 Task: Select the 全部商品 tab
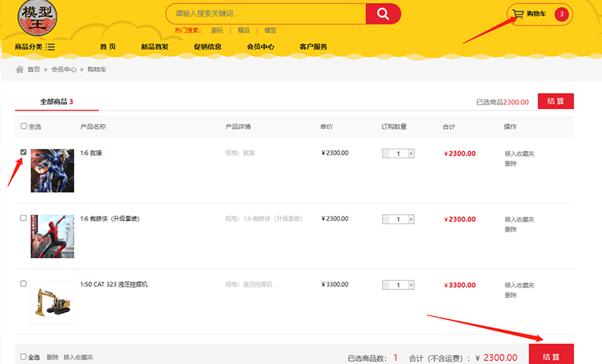click(56, 101)
